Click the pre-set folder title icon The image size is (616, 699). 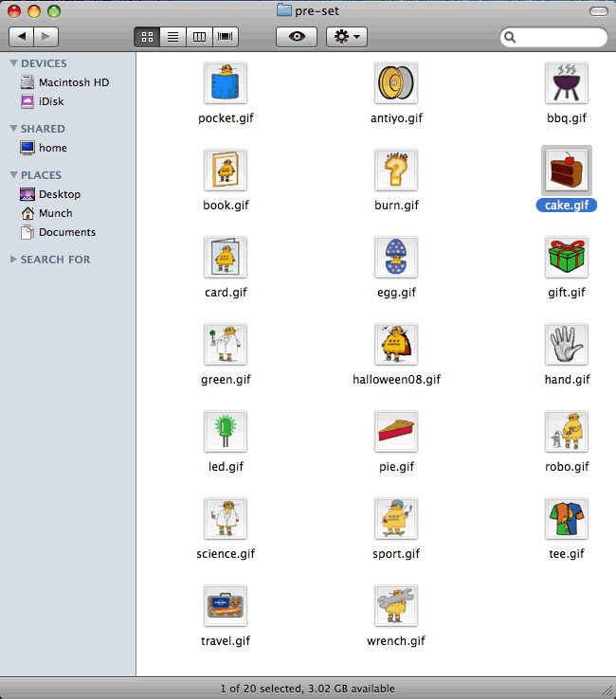click(x=284, y=10)
